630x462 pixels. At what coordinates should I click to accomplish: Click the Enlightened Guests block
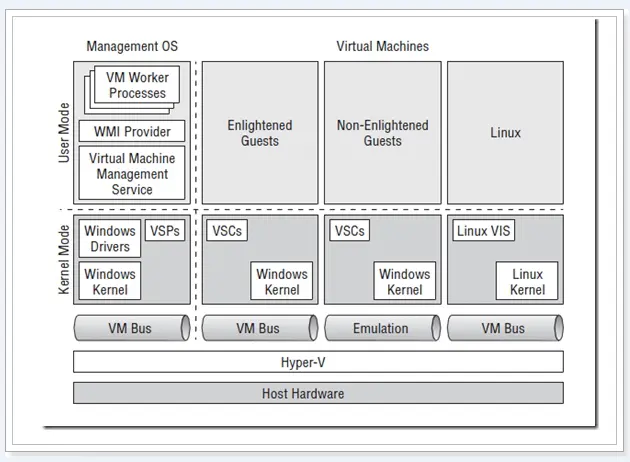(260, 133)
